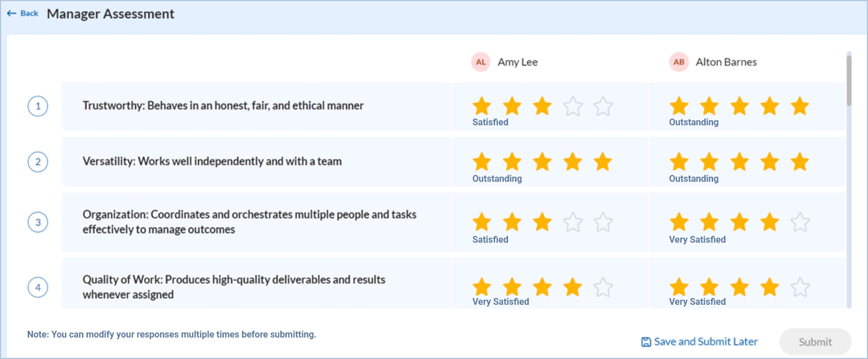Rate Amy Lee's Quality of Work five stars
This screenshot has width=868, height=359.
tap(603, 287)
